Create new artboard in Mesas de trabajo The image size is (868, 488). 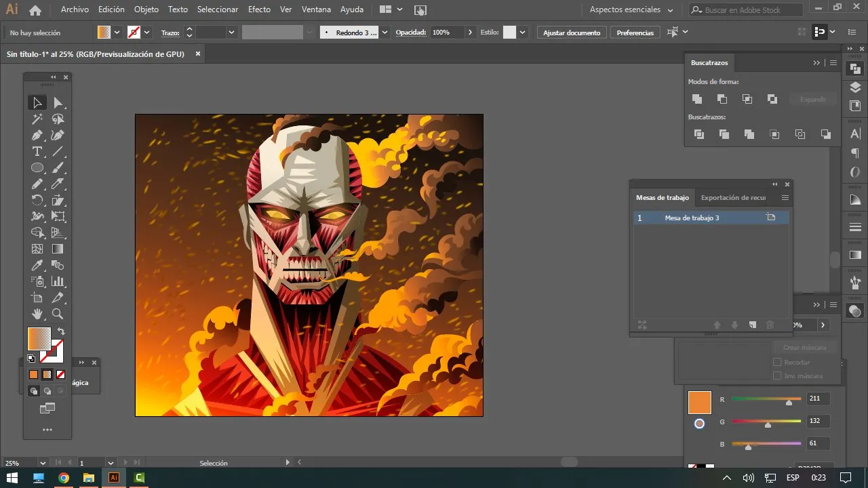click(752, 325)
